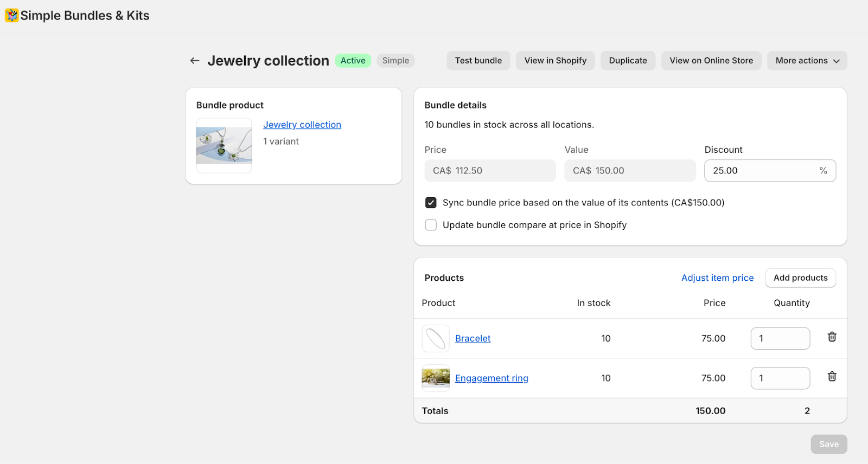
Task: Click the Add products button
Action: pyautogui.click(x=800, y=278)
